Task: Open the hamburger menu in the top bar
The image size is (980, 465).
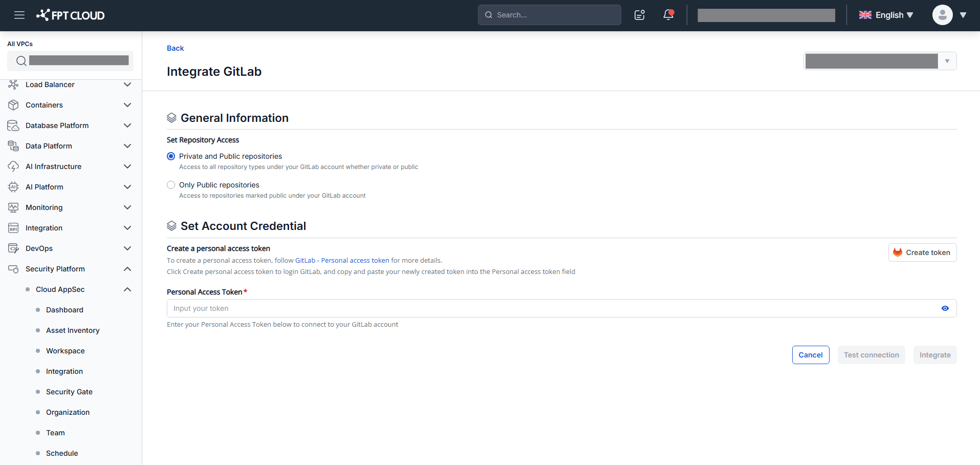Action: pos(19,15)
